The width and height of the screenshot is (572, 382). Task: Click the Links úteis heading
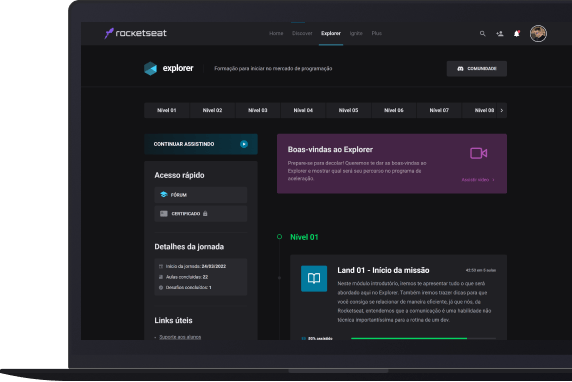[x=173, y=320]
